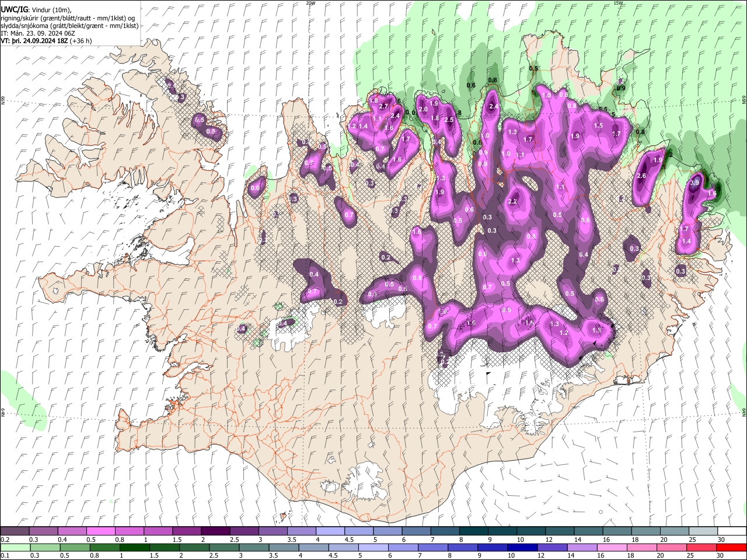
Task: Click the '12' label in the upper legend row
Action: (x=549, y=539)
